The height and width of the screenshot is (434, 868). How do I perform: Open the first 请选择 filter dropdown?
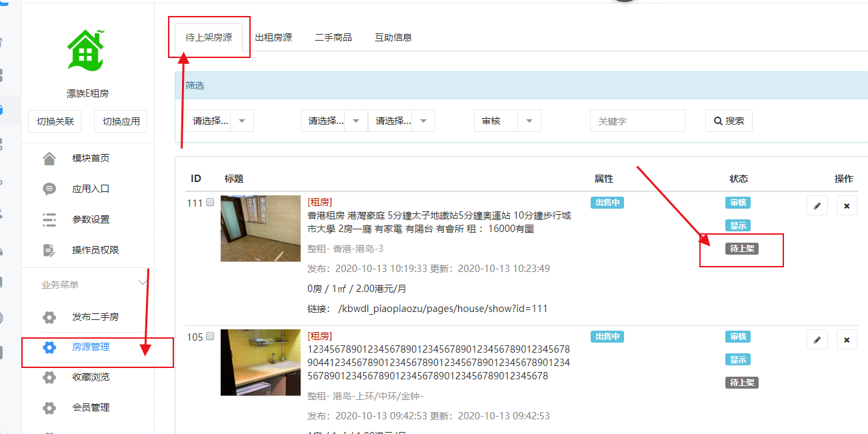[x=219, y=121]
